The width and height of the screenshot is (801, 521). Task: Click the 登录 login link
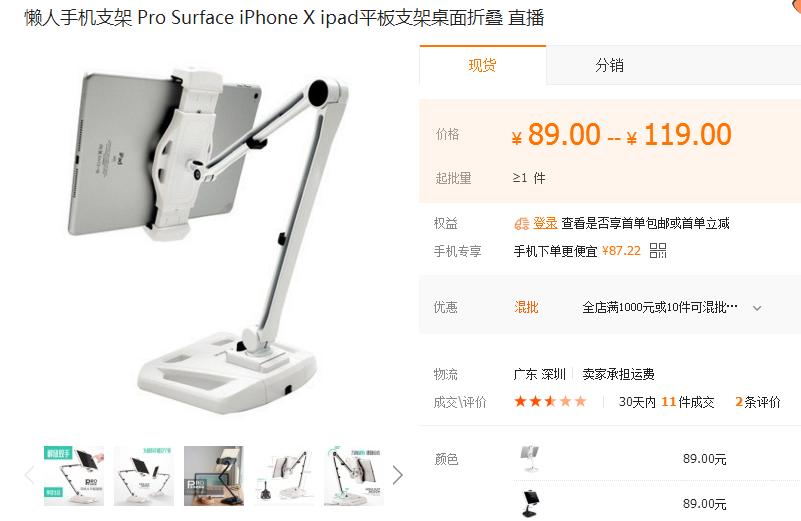[x=545, y=223]
